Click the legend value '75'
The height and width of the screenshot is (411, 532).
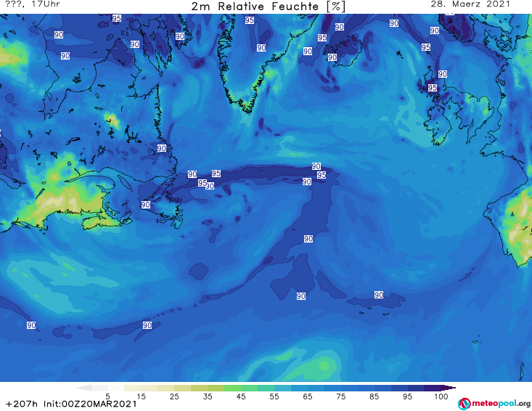click(340, 396)
